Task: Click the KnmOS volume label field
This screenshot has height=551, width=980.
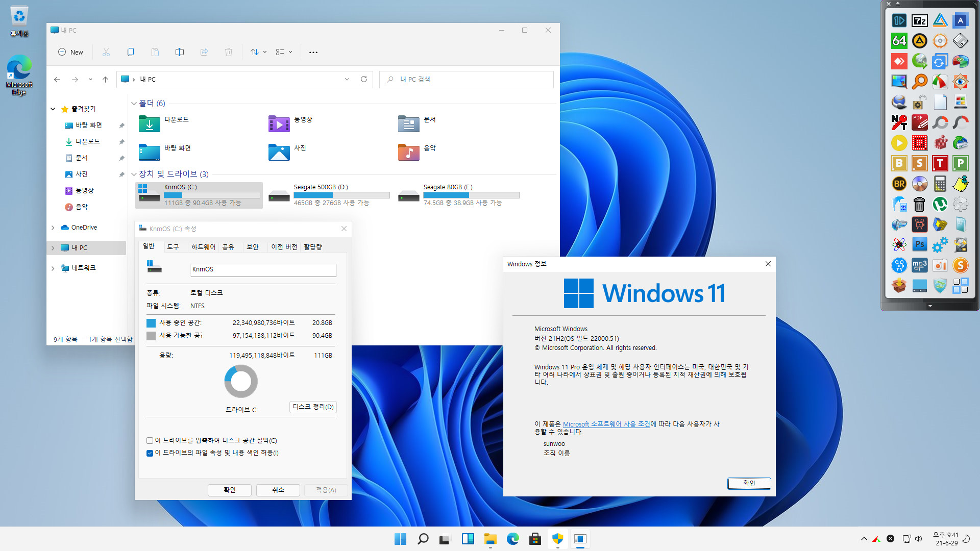Action: click(263, 269)
